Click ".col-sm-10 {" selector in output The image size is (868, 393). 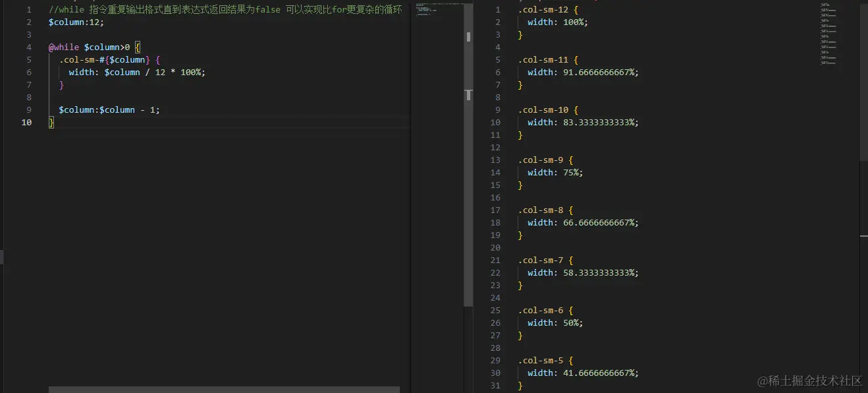click(x=548, y=110)
